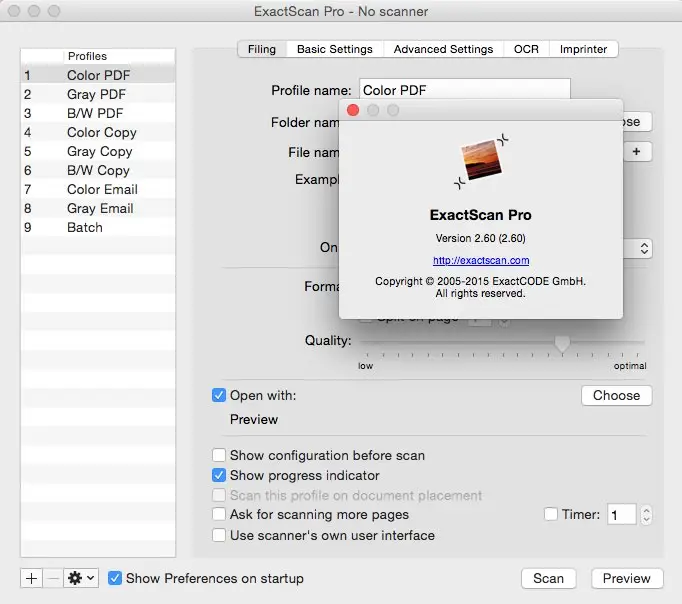Click the minus icon to remove profile
The image size is (682, 604).
53,578
